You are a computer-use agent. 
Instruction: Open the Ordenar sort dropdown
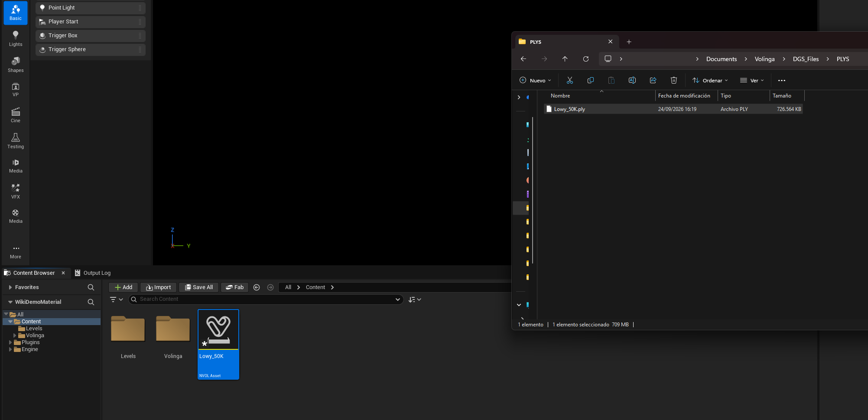710,80
